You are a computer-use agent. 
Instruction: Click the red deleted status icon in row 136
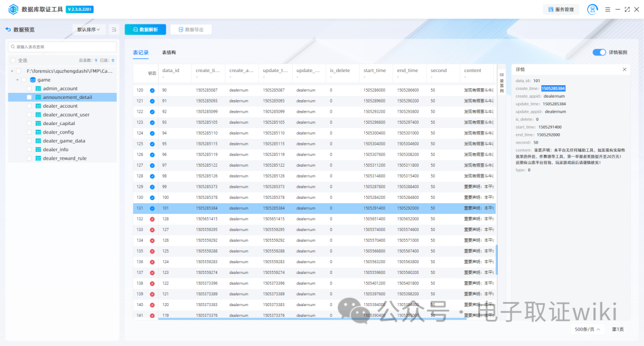point(153,262)
